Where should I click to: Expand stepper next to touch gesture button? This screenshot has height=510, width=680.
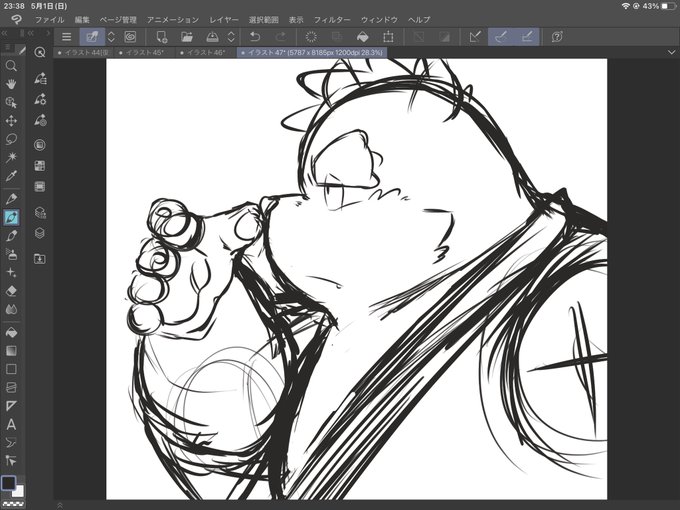111,37
